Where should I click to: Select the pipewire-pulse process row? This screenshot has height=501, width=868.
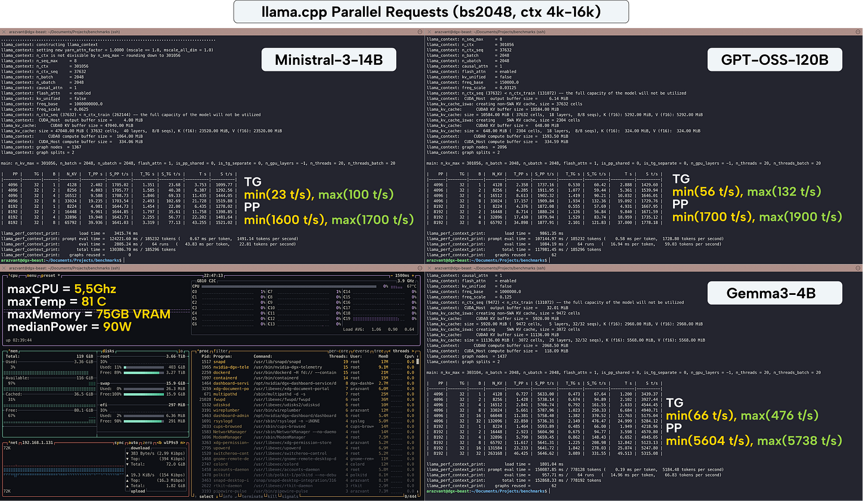click(x=307, y=491)
